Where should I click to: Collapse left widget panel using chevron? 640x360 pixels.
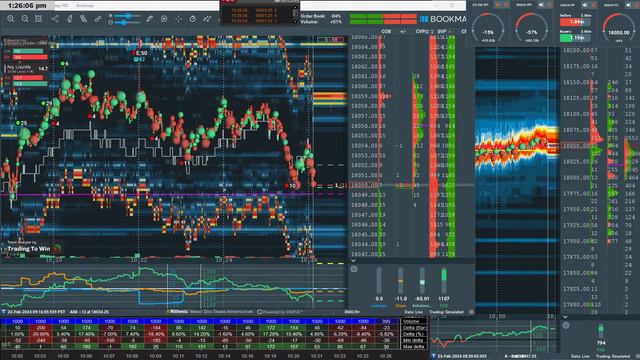click(x=353, y=261)
